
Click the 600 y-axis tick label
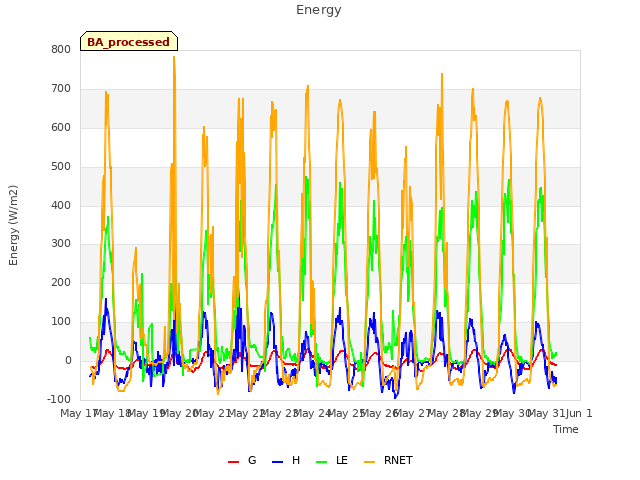click(x=61, y=128)
